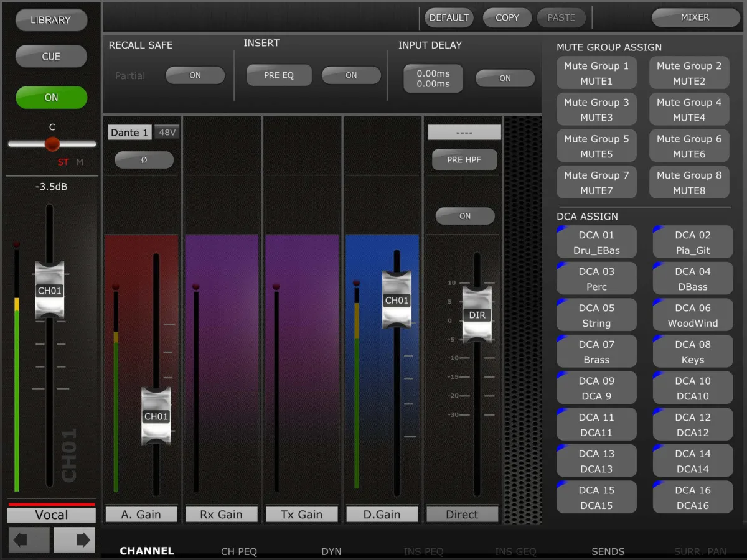Assign channel to Mute Group 6

pyautogui.click(x=689, y=146)
